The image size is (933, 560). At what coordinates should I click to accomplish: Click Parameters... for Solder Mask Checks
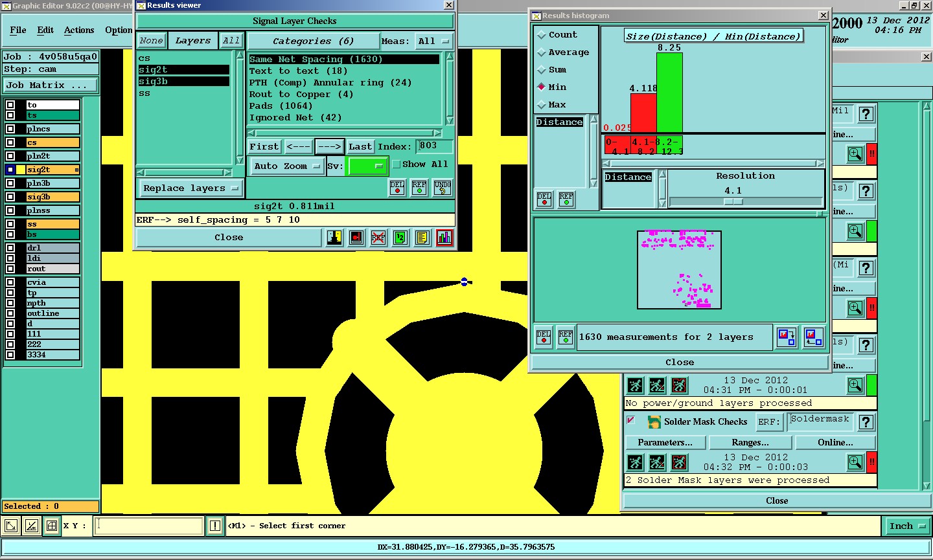665,443
